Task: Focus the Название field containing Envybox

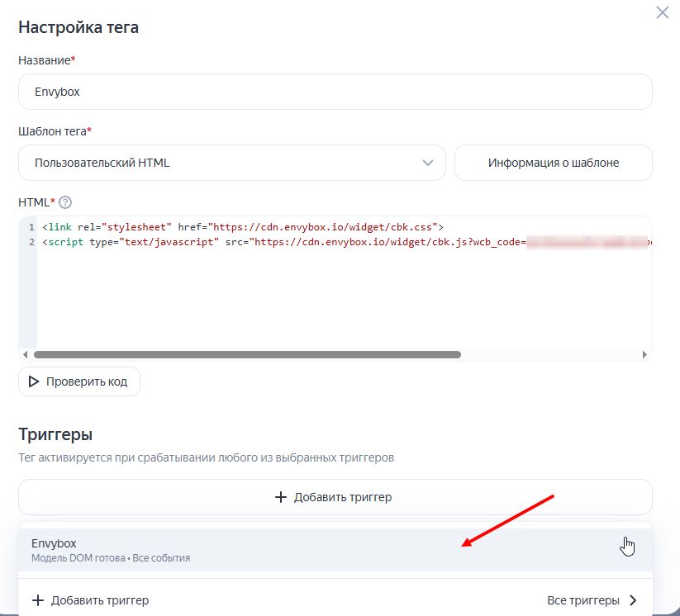Action: (335, 92)
